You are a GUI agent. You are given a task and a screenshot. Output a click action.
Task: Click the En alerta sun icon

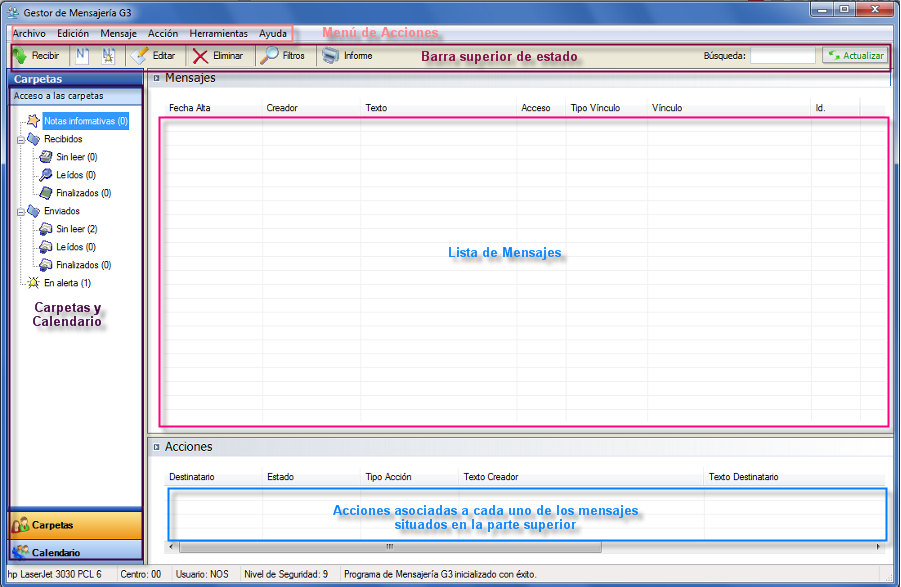coord(33,283)
